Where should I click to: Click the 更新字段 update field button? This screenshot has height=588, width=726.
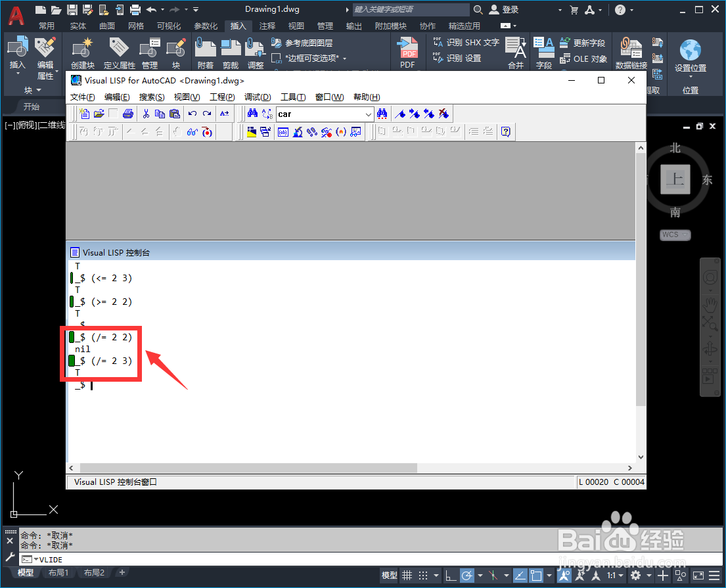coord(583,43)
